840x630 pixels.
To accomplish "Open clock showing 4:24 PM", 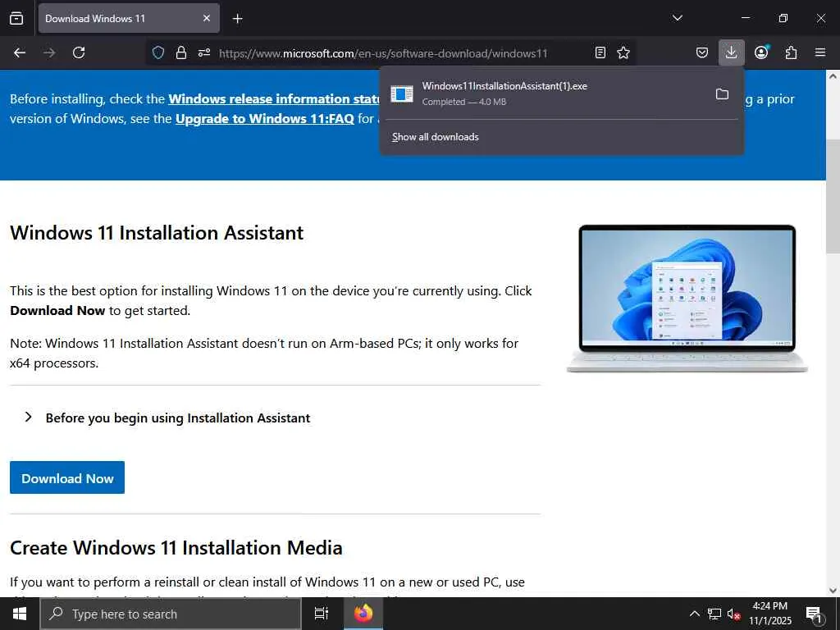I will click(x=769, y=614).
